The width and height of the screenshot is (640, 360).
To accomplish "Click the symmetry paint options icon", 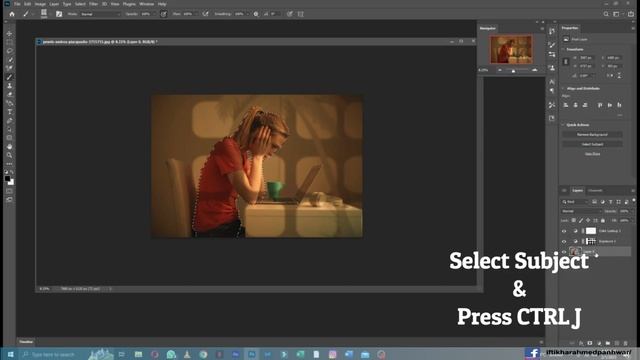I will [x=300, y=14].
